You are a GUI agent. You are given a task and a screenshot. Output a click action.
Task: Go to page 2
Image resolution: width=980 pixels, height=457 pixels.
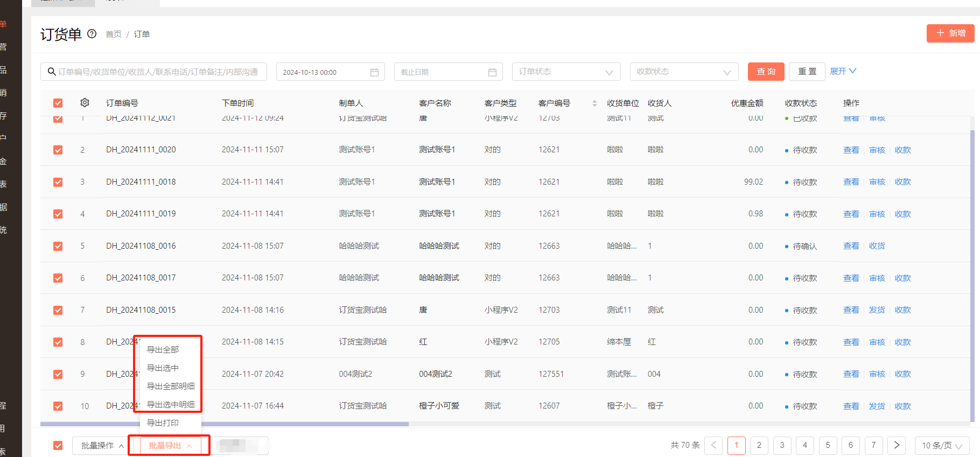coord(759,445)
